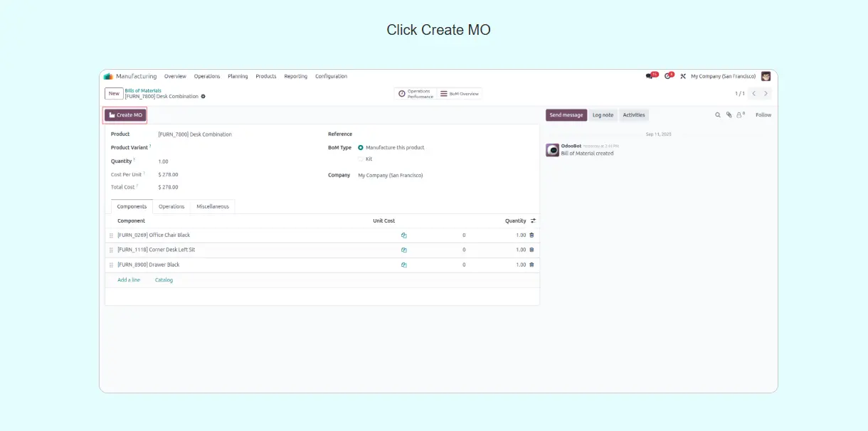Select the Kit BoM type radio button
The height and width of the screenshot is (431, 868).
[x=361, y=159]
